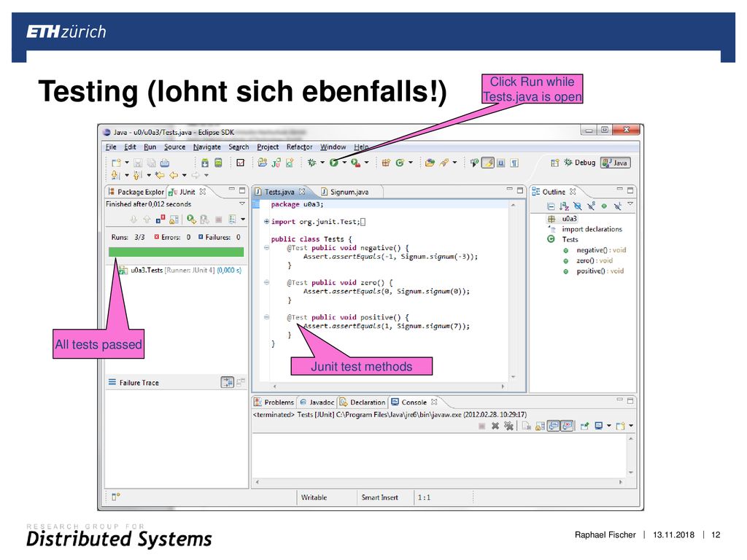Toggle Show Whitespace Characters pilcrow icon
747x560 pixels.
[x=514, y=163]
